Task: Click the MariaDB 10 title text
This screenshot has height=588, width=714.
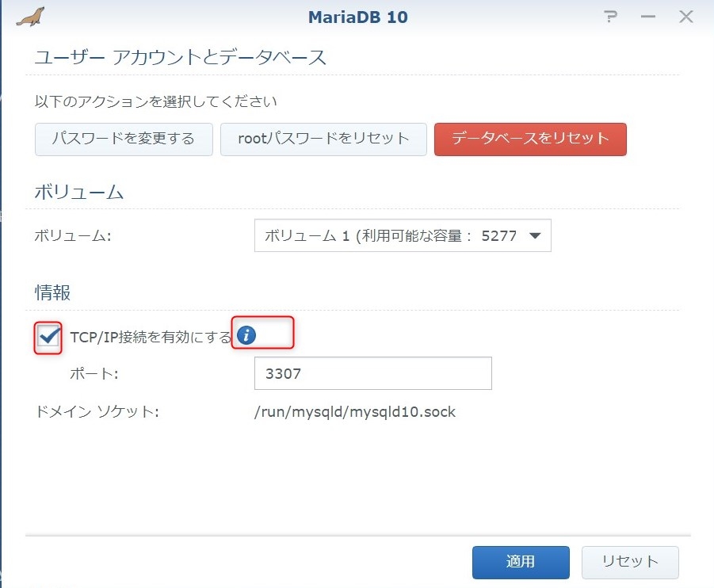Action: (x=357, y=17)
